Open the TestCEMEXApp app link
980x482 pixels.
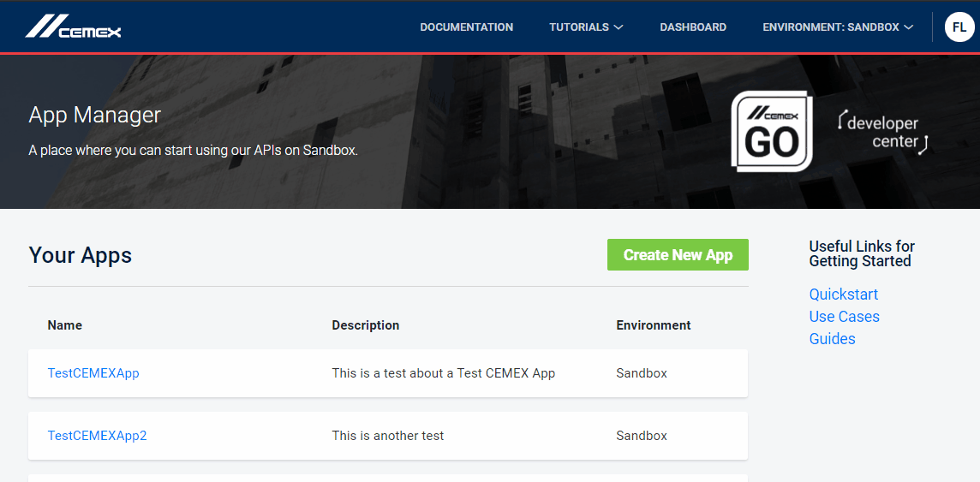[93, 373]
